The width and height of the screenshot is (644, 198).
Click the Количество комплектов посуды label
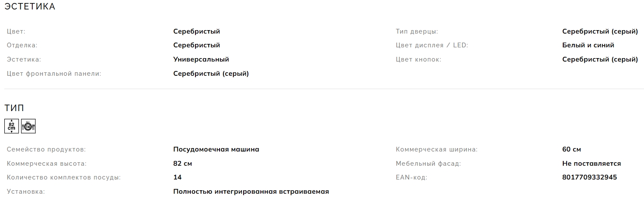(x=64, y=177)
